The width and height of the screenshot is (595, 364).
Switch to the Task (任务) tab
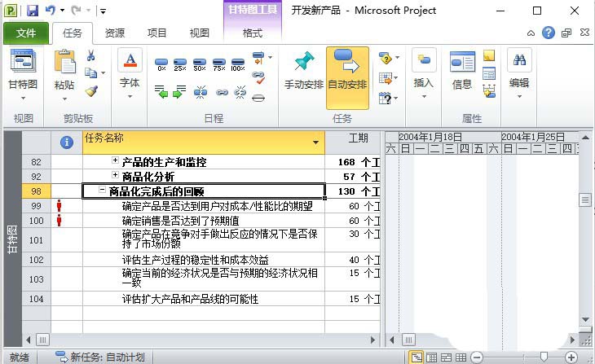click(x=72, y=33)
